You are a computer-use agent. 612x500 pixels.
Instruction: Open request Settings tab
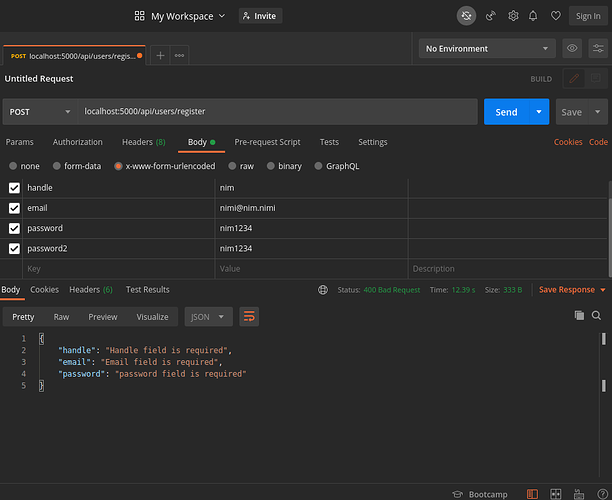tap(373, 142)
